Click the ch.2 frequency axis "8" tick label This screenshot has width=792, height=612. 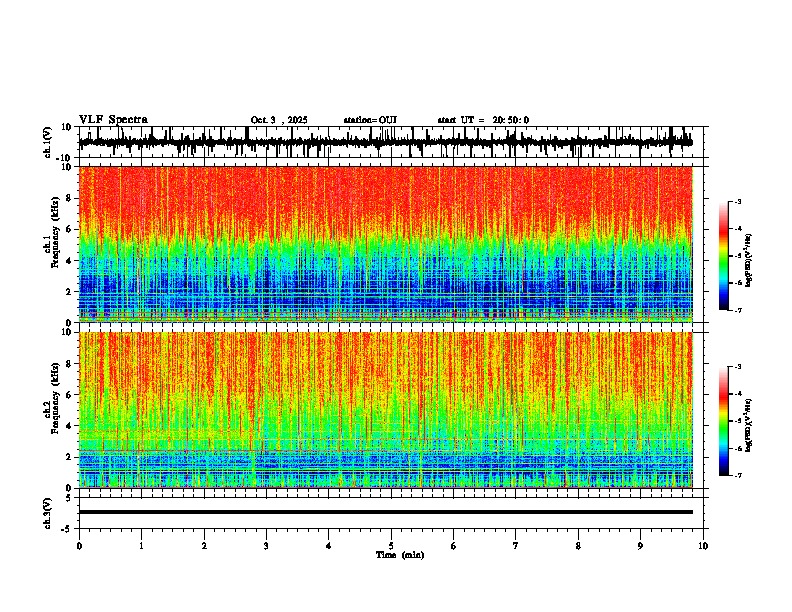(69, 364)
